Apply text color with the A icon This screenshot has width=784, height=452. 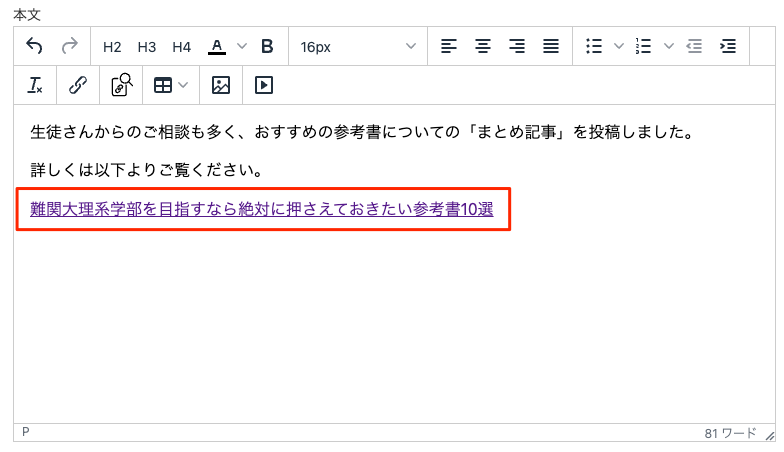[x=216, y=47]
